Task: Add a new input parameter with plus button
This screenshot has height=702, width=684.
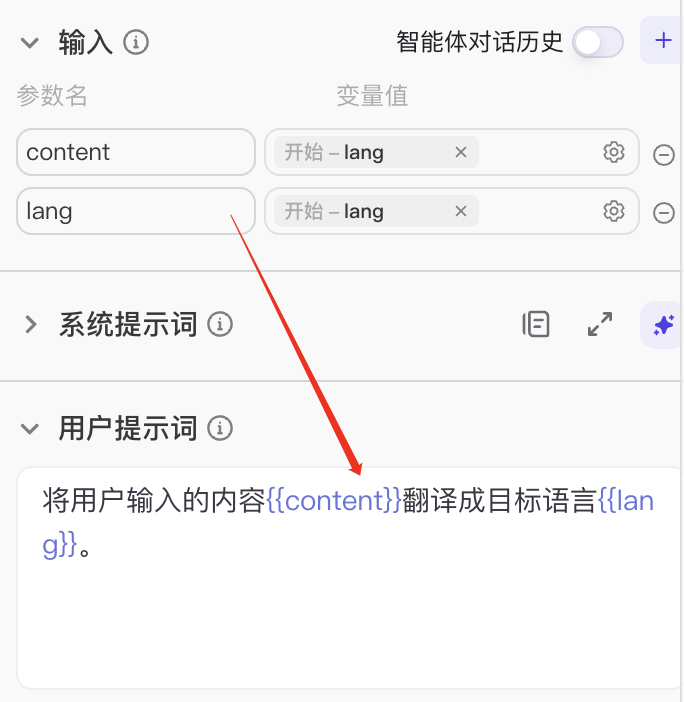Action: pyautogui.click(x=663, y=40)
